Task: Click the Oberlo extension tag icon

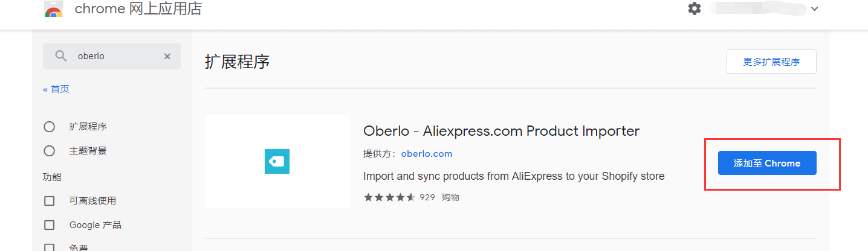Action: [x=277, y=161]
